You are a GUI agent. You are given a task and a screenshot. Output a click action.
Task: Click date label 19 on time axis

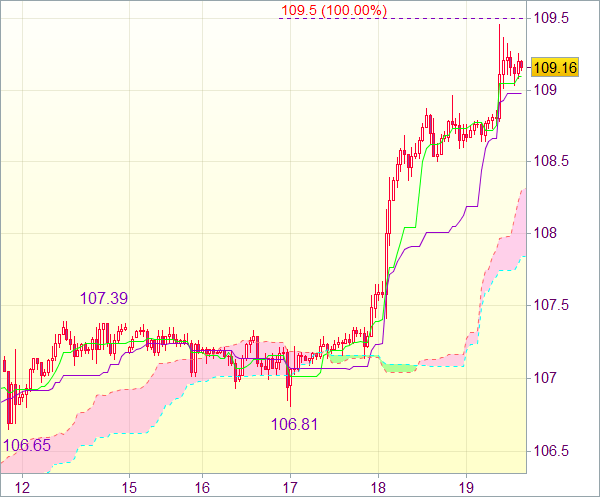pyautogui.click(x=466, y=488)
